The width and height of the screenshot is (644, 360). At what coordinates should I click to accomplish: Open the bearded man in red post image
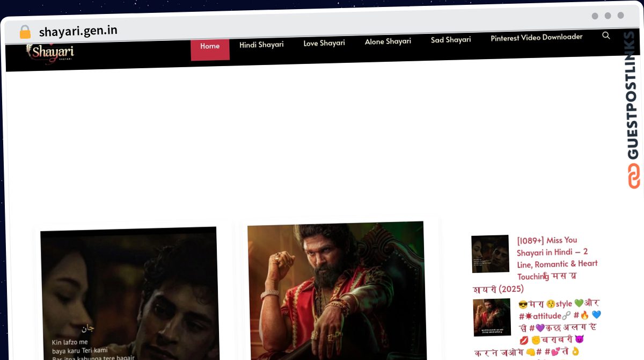[x=336, y=291]
